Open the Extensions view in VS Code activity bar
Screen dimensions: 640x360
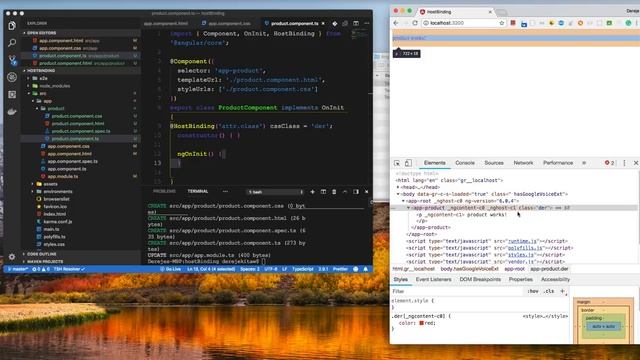[12, 94]
